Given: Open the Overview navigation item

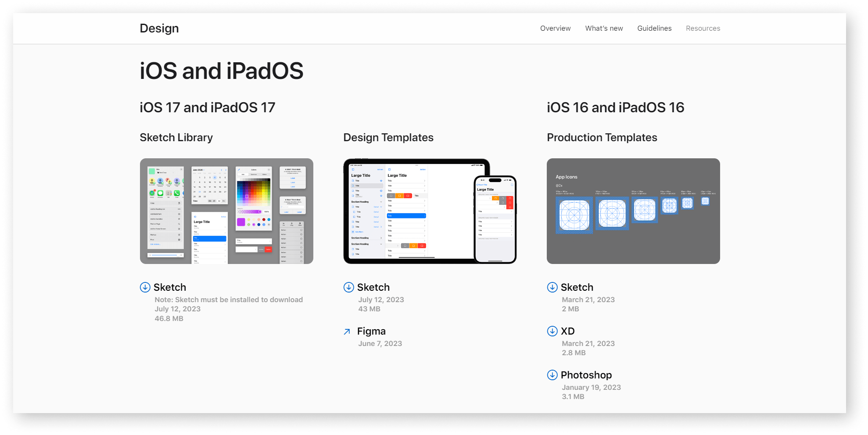Looking at the screenshot, I should [x=555, y=29].
